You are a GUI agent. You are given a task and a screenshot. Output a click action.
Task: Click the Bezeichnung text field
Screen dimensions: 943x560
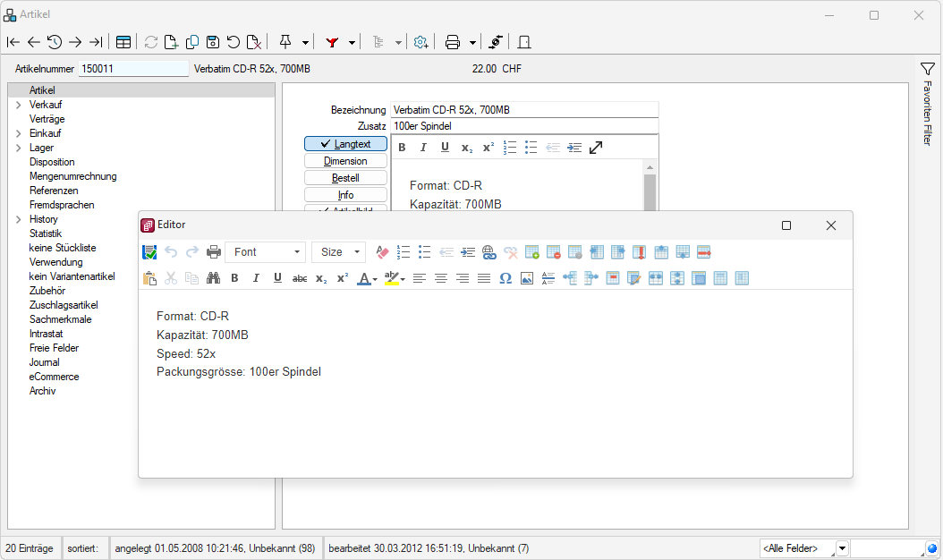524,110
